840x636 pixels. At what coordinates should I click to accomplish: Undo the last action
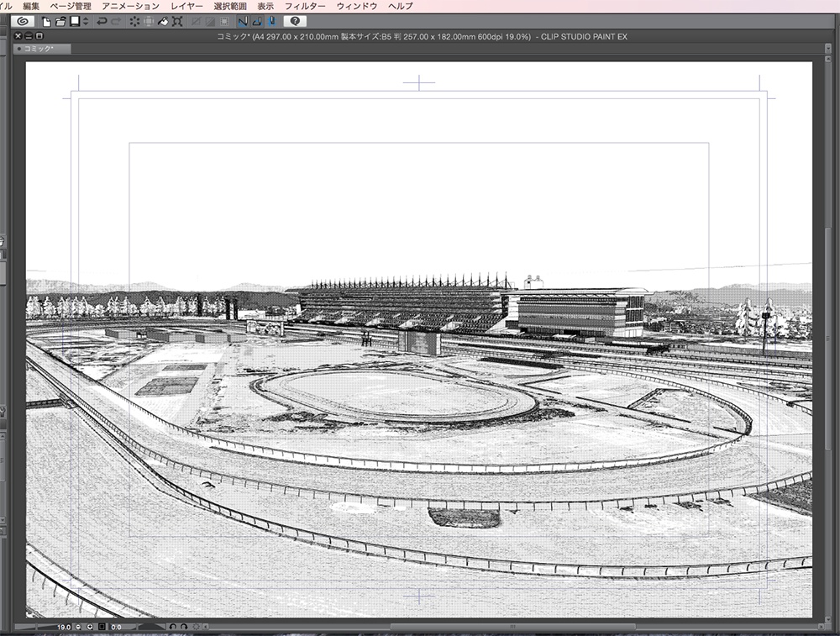102,22
